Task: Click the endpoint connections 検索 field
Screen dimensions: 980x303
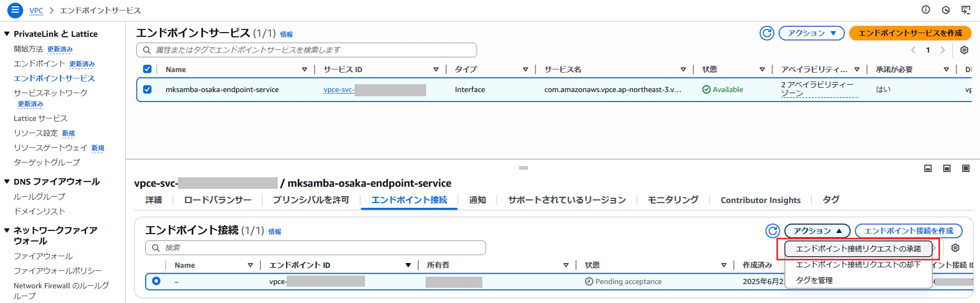Action: [316, 248]
